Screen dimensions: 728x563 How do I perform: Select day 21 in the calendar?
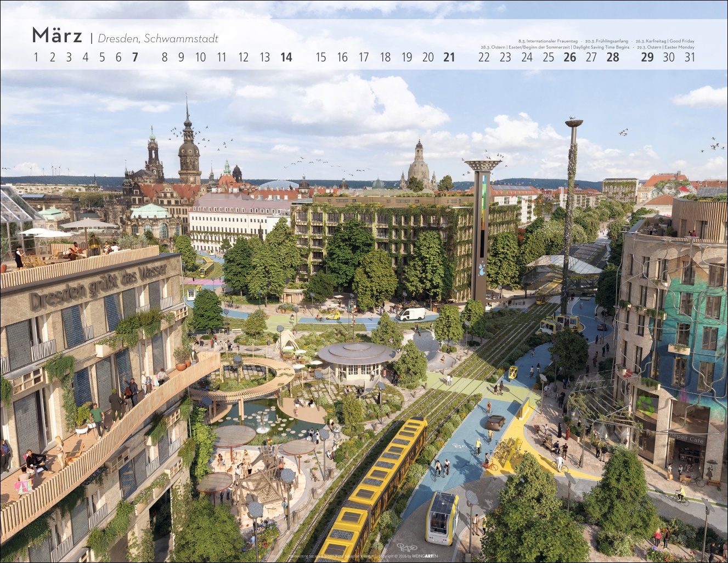[449, 57]
